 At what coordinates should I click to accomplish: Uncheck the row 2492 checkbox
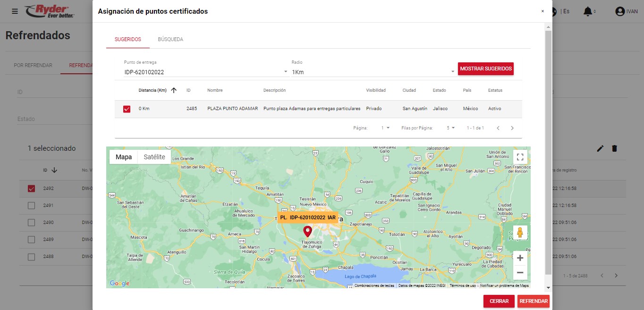coord(31,189)
